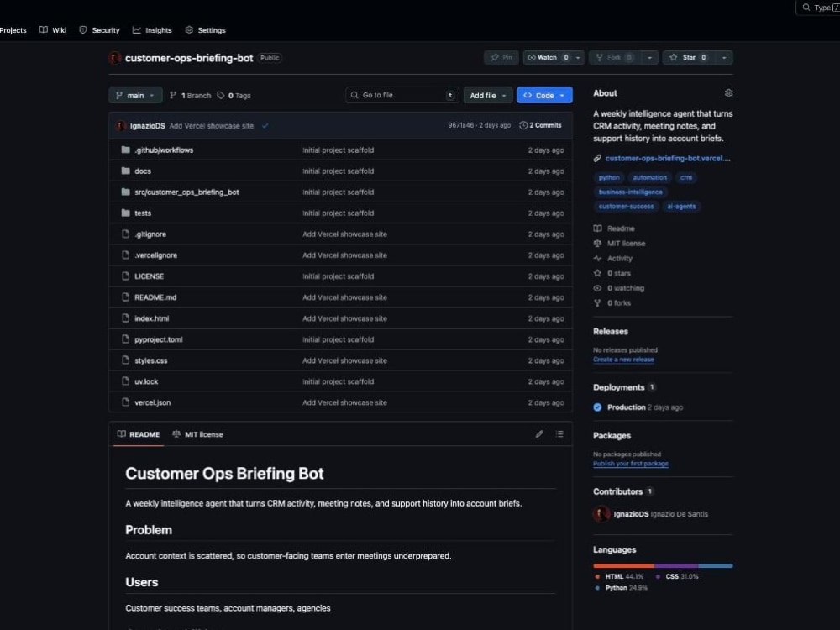Pin the repository with the Pin button

pyautogui.click(x=501, y=57)
